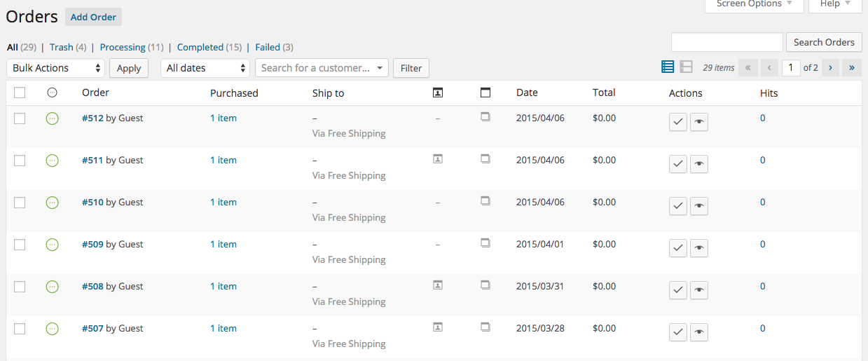Show only Processing orders
868x361 pixels.
tap(123, 48)
